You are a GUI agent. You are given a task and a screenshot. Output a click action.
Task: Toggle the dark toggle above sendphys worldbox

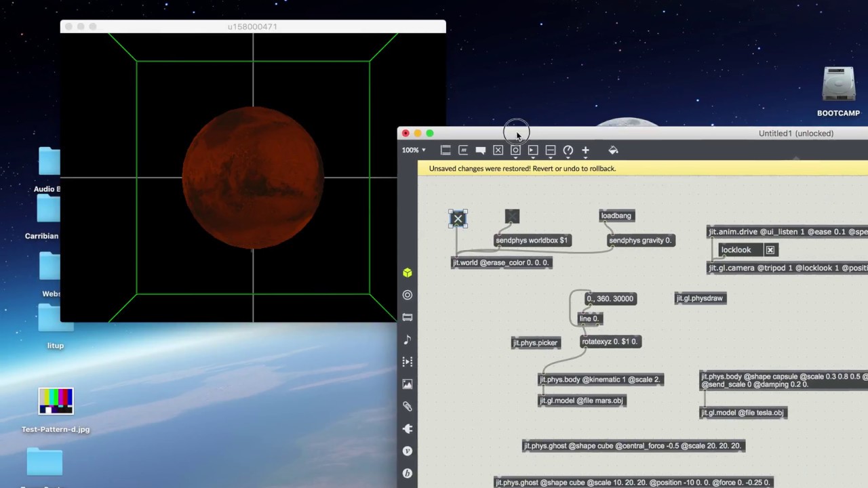512,216
